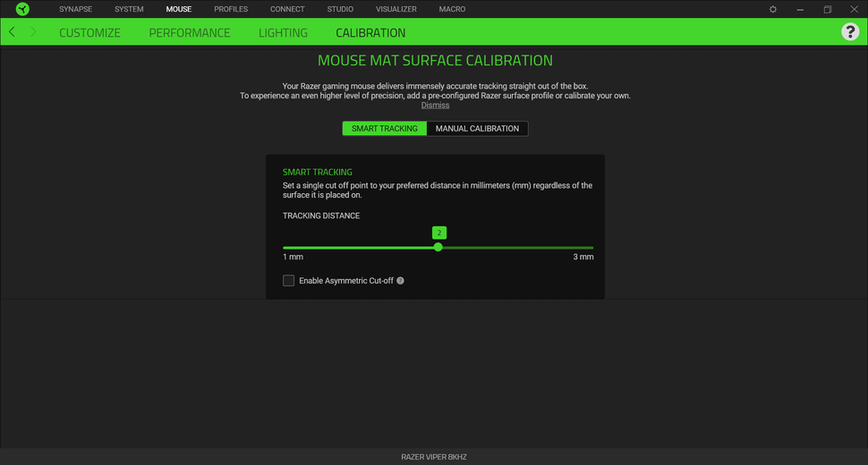
Task: Click the Mouse Mat Surface Calibration title
Action: coord(435,60)
